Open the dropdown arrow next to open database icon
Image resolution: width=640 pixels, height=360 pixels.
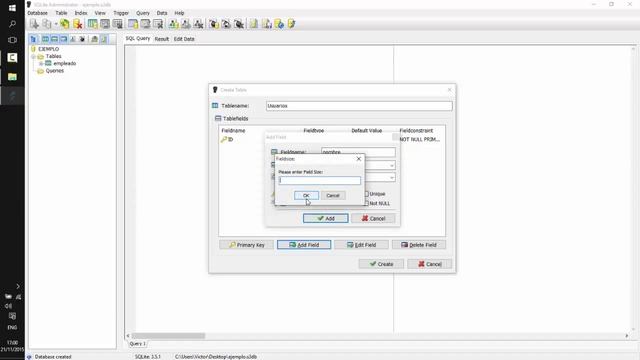click(x=56, y=24)
